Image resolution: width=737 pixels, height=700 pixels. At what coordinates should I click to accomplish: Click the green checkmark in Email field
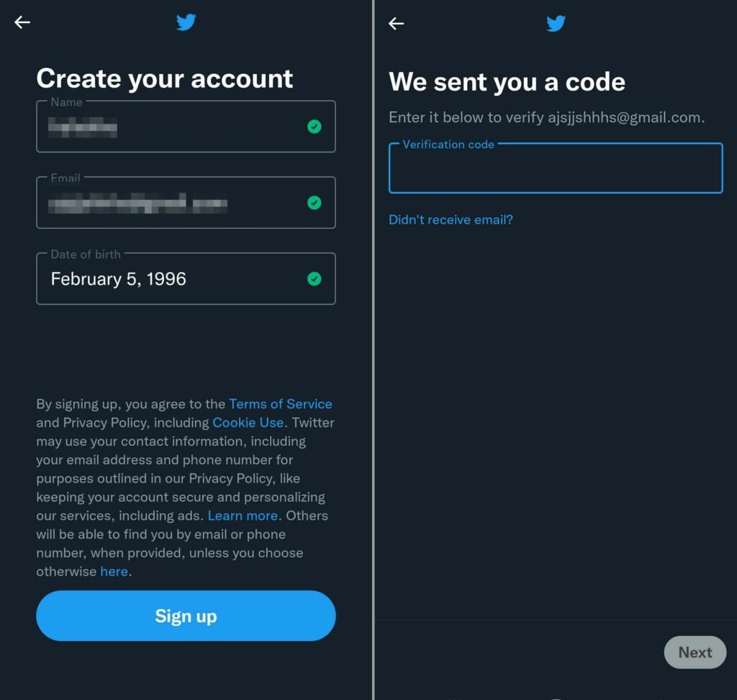314,202
